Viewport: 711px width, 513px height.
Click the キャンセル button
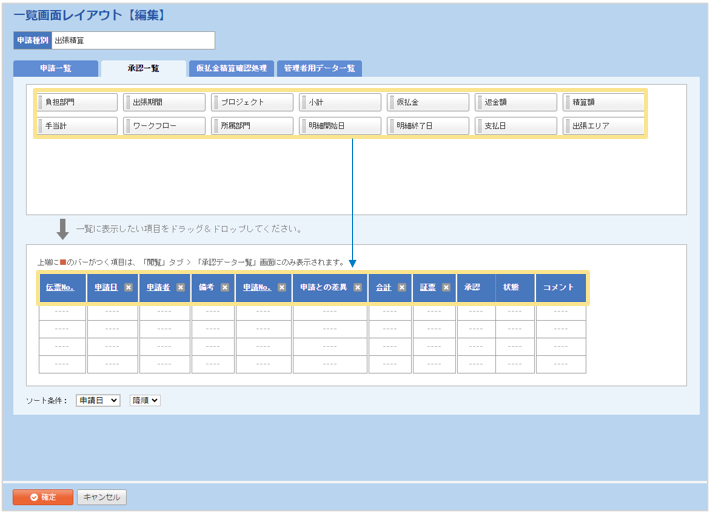point(101,497)
